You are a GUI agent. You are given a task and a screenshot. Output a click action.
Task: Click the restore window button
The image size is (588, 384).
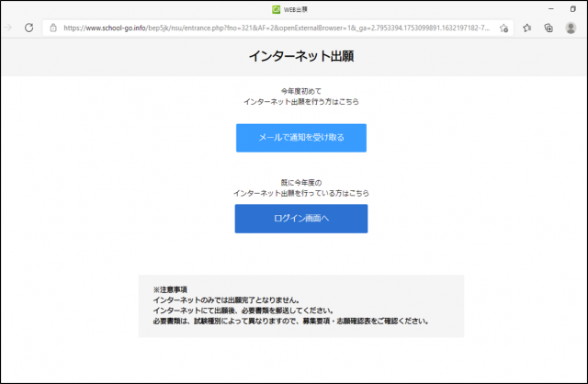pyautogui.click(x=572, y=9)
